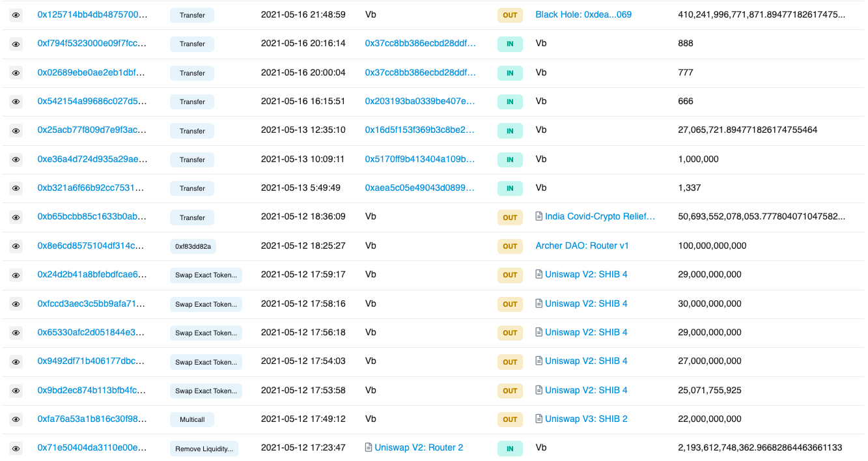The width and height of the screenshot is (868, 461).
Task: Click eye icon next to 0xfa76a53a1b816c30f98
Action: point(16,419)
